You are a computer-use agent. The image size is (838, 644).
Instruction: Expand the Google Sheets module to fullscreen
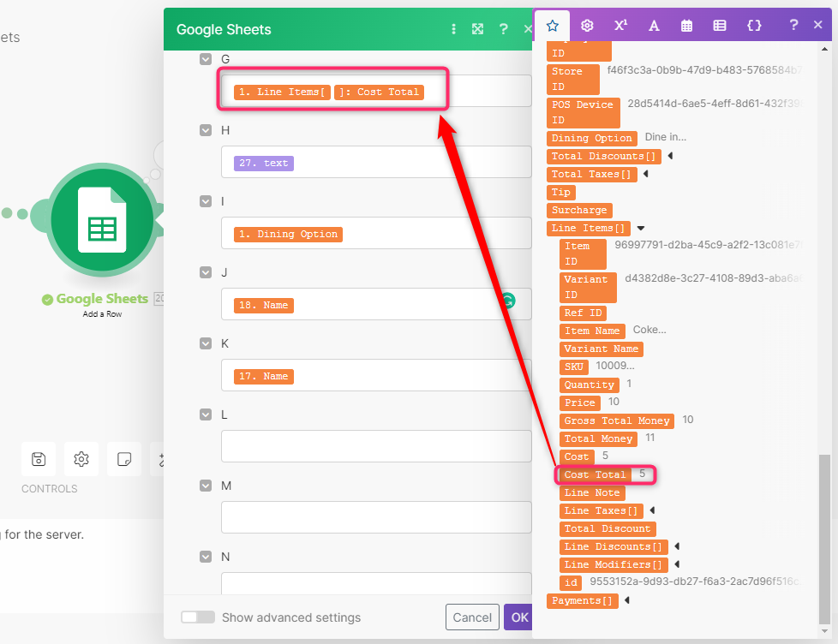coord(477,28)
